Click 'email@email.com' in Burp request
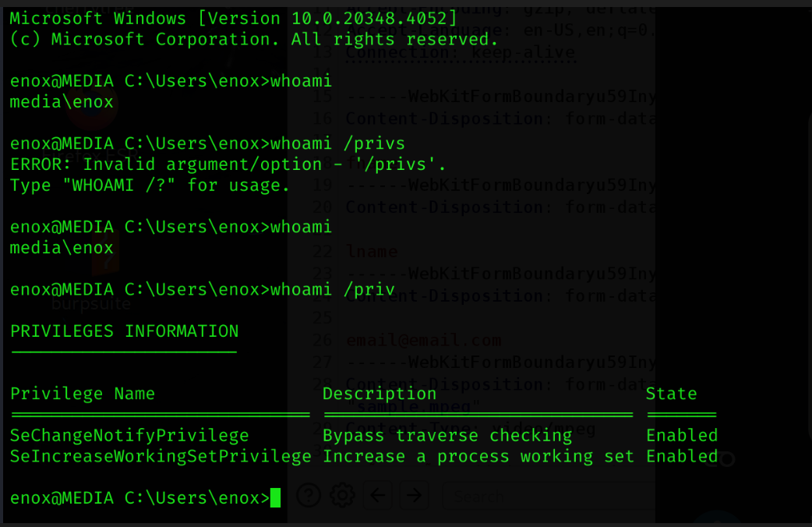Screen dimensions: 812x527 click(424, 341)
